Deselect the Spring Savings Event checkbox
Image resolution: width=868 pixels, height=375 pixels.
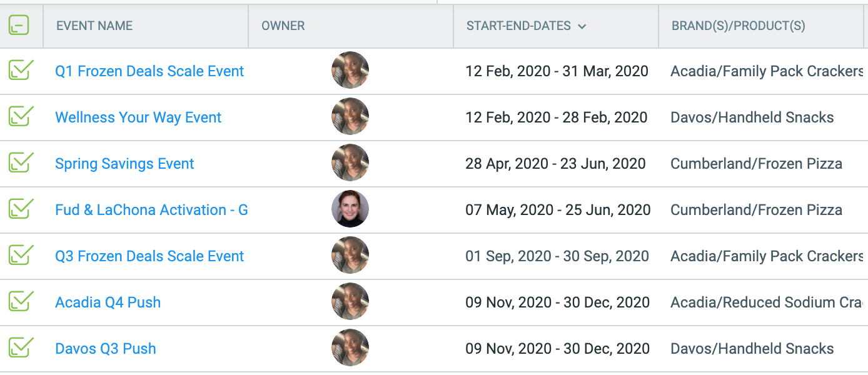(x=21, y=162)
